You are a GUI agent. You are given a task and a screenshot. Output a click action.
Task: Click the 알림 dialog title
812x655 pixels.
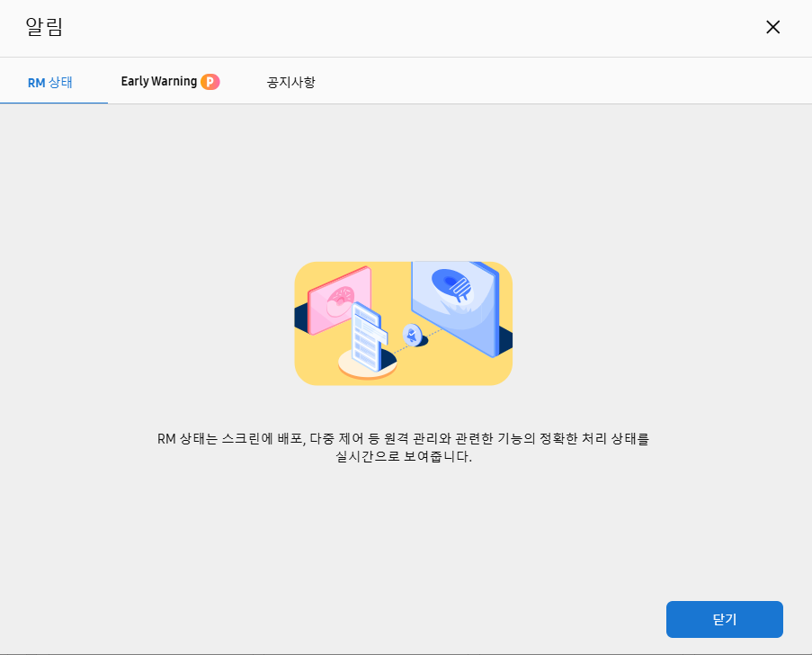(45, 27)
